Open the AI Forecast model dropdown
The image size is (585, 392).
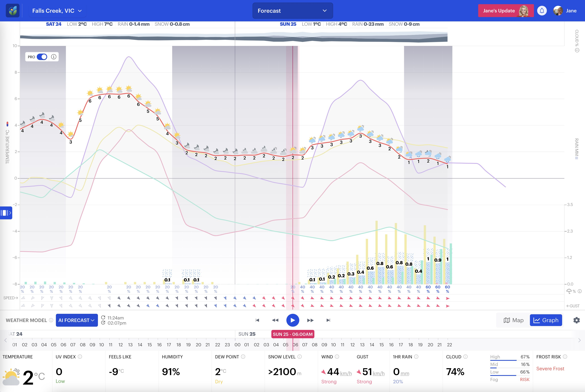point(77,320)
